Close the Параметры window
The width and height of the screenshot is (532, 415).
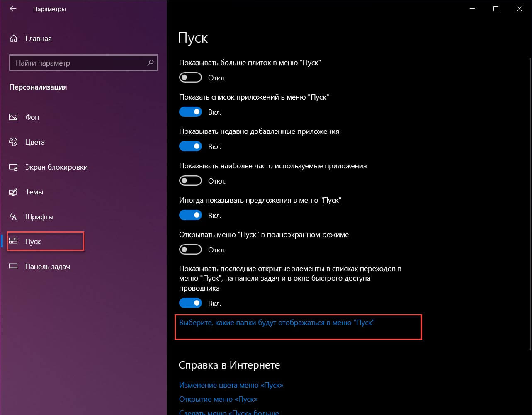pyautogui.click(x=519, y=9)
